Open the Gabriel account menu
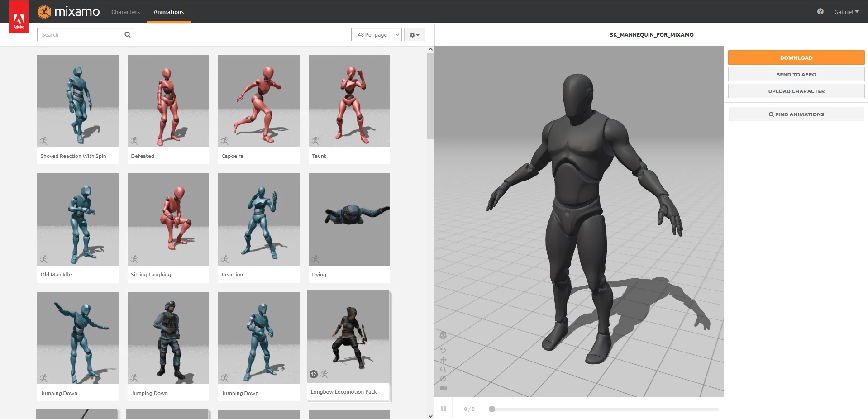 tap(846, 12)
